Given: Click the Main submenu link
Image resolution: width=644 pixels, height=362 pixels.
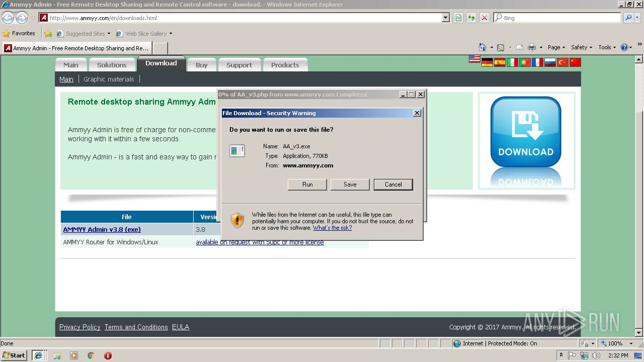Looking at the screenshot, I should tap(66, 79).
